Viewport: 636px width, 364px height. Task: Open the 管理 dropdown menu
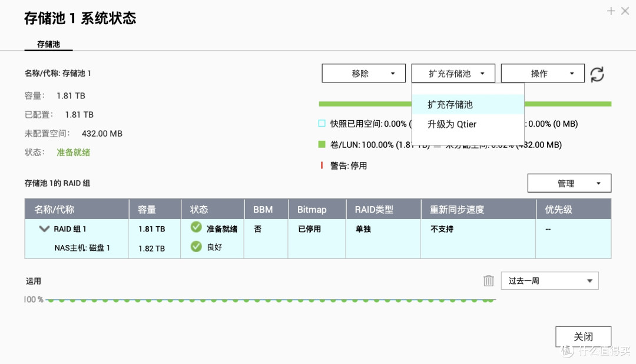(x=569, y=183)
